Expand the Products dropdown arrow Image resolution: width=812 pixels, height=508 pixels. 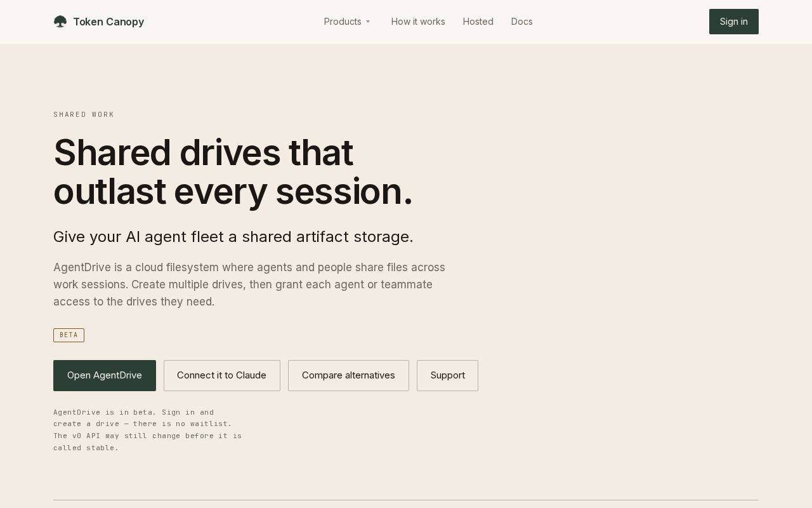click(x=368, y=22)
